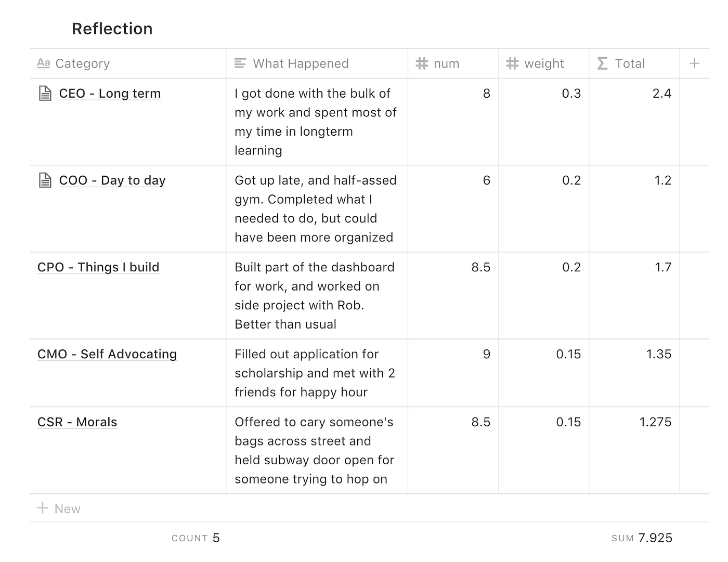
Task: Click the # icon on the num column
Action: coord(421,63)
